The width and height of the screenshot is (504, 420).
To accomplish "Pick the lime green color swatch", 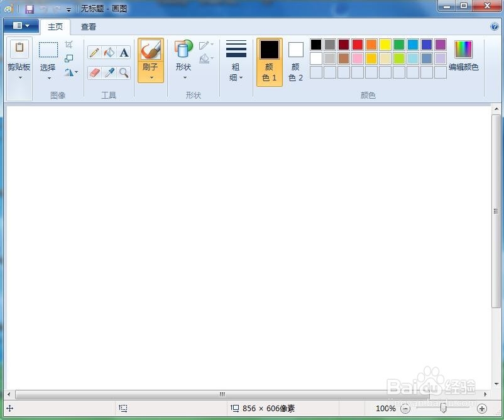I will 399,58.
